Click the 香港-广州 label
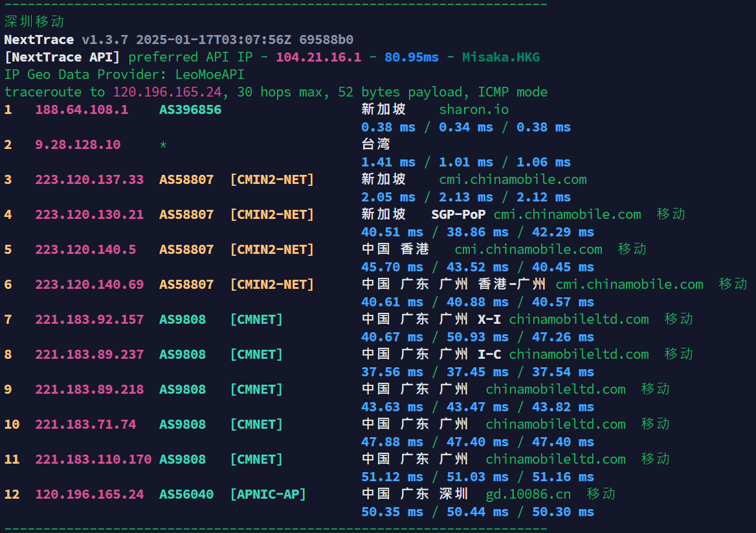The width and height of the screenshot is (756, 533). [x=511, y=284]
